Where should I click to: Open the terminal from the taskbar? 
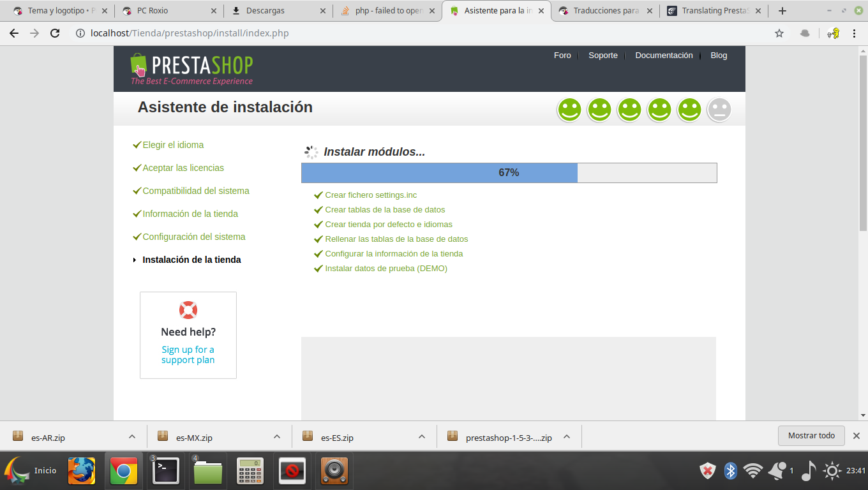pos(165,471)
